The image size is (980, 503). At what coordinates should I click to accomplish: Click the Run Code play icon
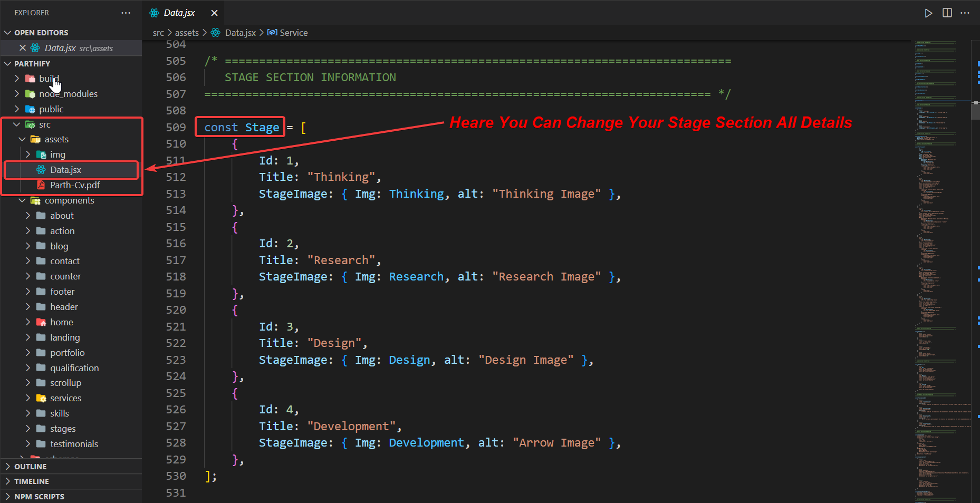click(928, 13)
